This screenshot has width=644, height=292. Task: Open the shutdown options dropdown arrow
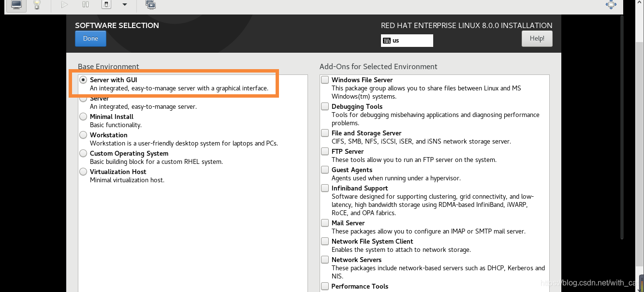point(125,5)
